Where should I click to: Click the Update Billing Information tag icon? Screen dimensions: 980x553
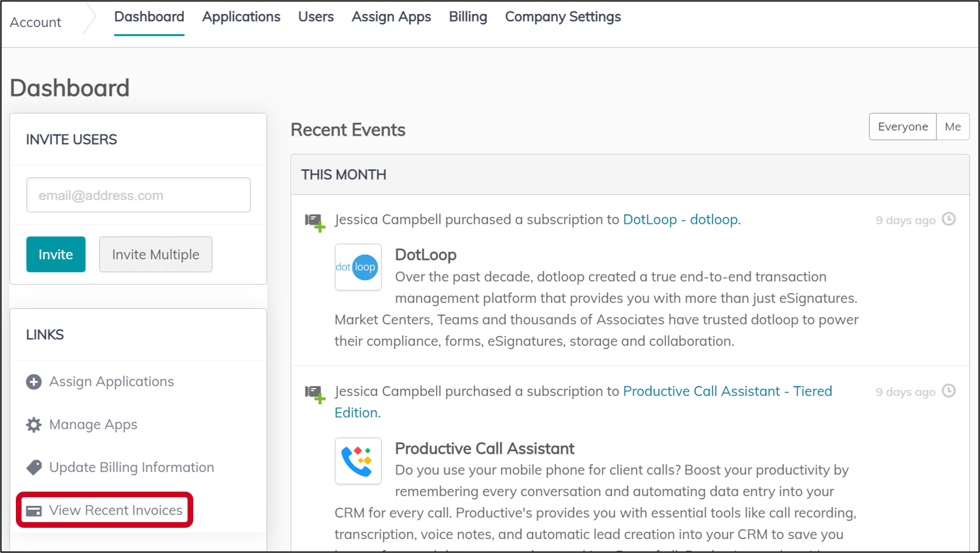click(x=34, y=468)
